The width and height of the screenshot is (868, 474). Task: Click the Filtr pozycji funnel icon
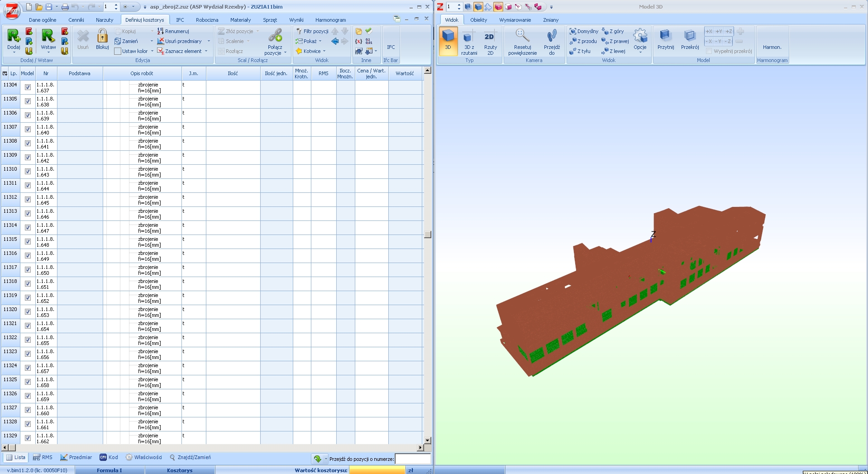point(299,31)
